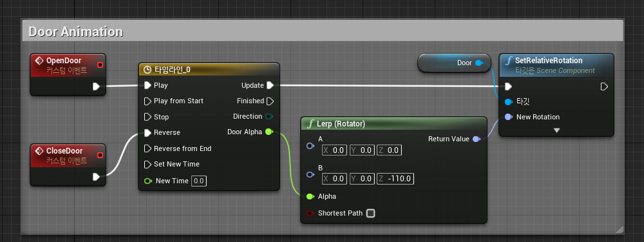Click the OpenDoor custom event diamond icon

(39, 61)
